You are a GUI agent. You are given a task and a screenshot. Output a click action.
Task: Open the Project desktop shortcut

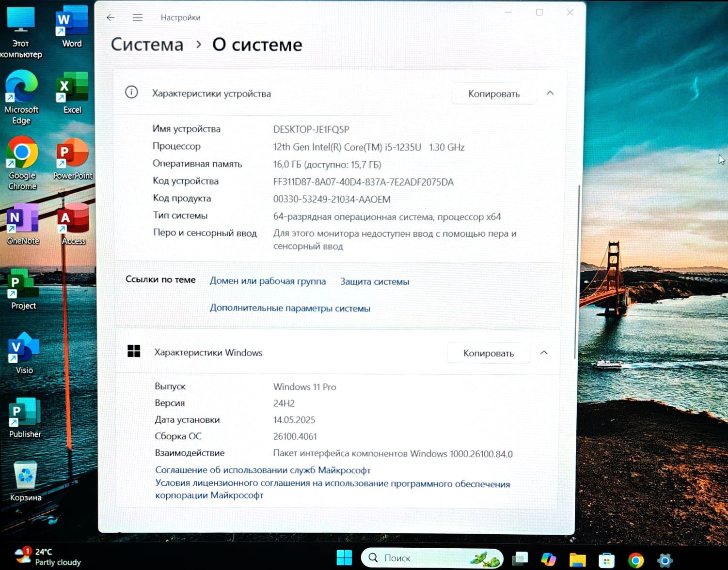point(23,289)
